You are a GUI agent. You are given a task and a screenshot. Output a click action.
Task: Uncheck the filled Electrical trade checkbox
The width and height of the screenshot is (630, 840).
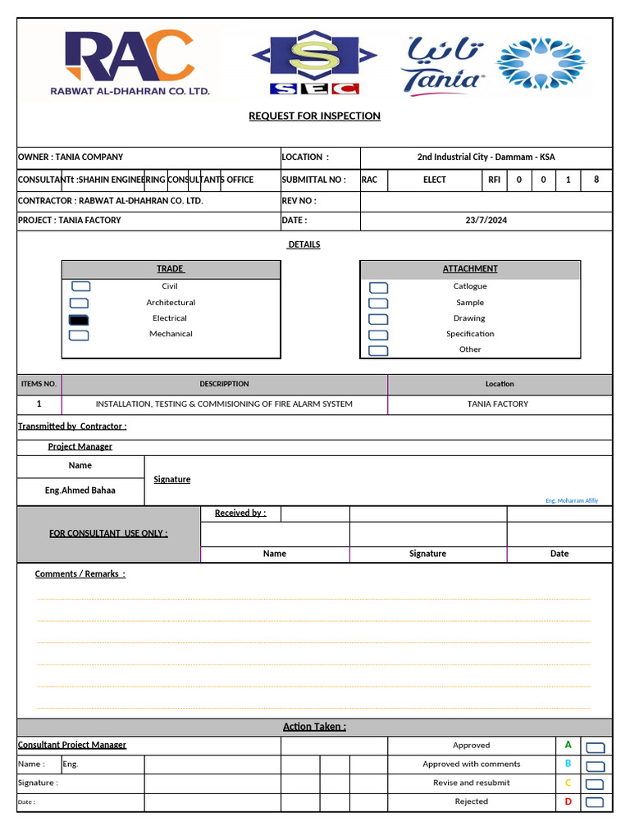pos(79,321)
